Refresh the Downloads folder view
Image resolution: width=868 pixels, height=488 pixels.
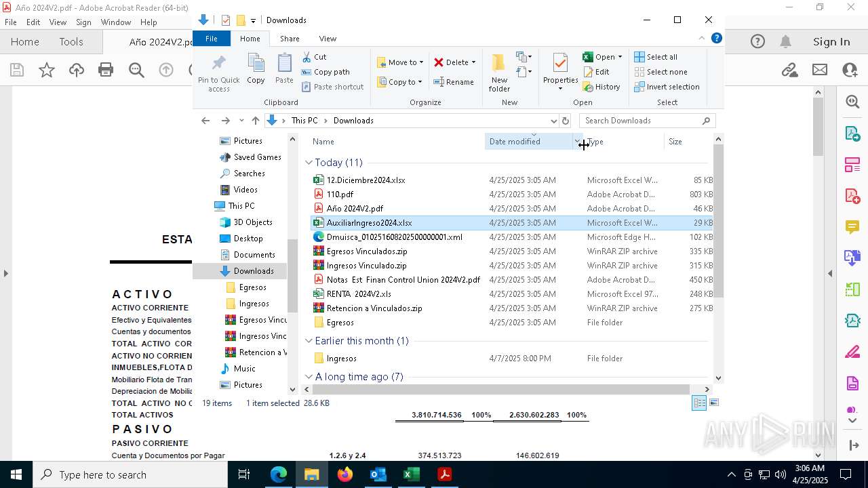pos(566,121)
